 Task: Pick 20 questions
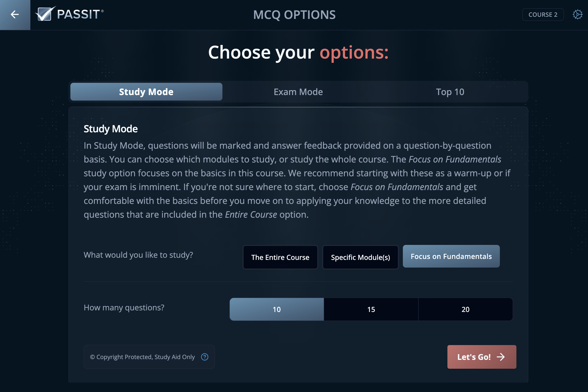point(465,309)
